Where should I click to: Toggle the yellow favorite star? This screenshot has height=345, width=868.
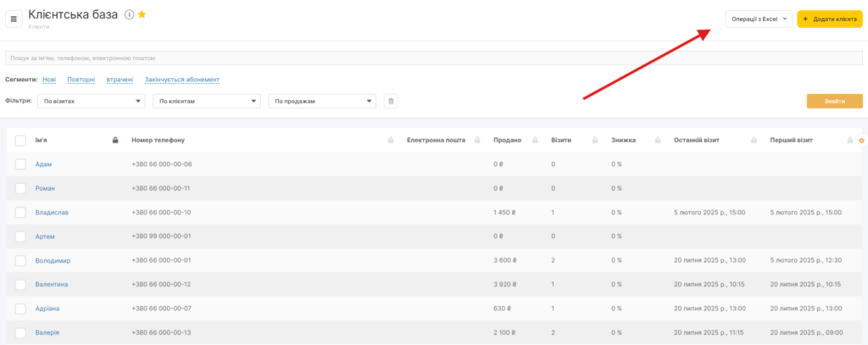(142, 14)
